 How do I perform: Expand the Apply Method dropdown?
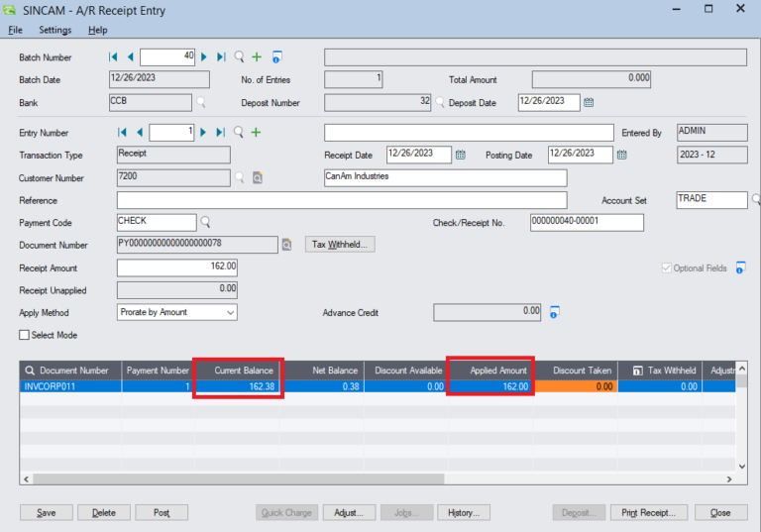coord(230,312)
